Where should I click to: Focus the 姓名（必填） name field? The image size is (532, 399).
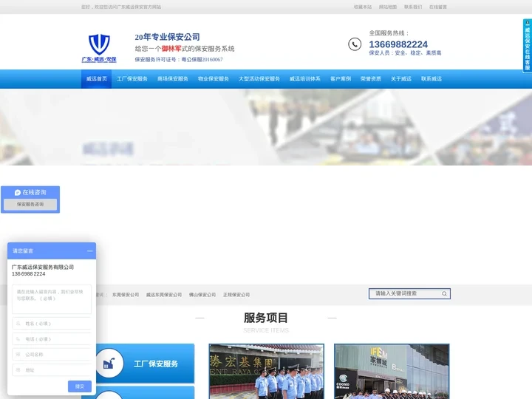click(x=52, y=324)
